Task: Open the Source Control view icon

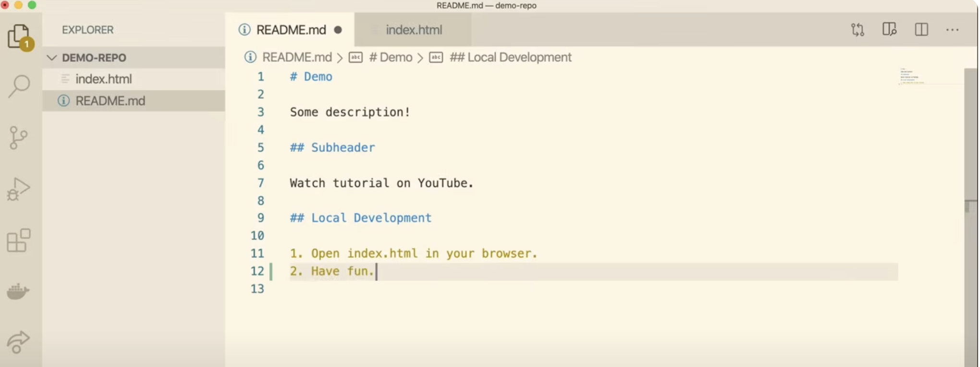Action: point(18,138)
